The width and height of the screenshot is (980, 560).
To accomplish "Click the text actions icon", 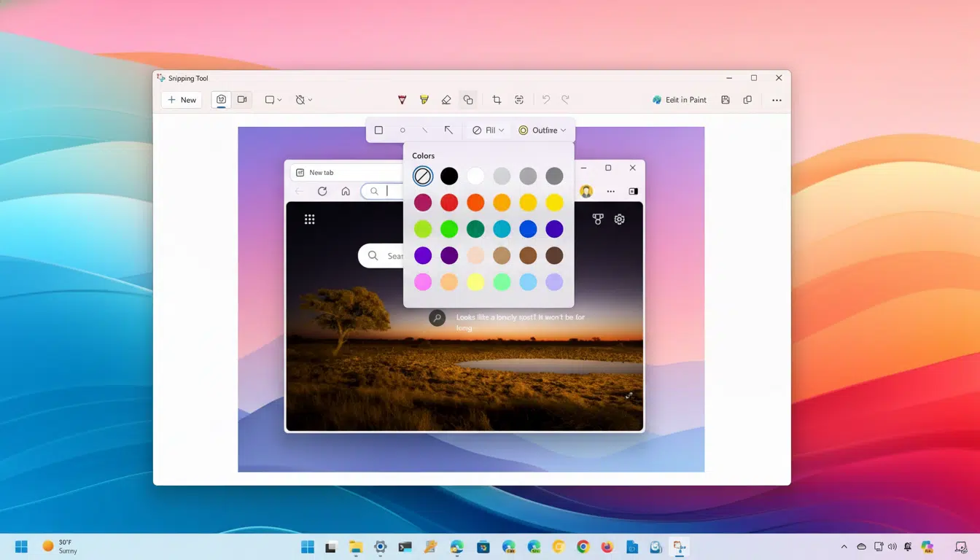I will [519, 100].
